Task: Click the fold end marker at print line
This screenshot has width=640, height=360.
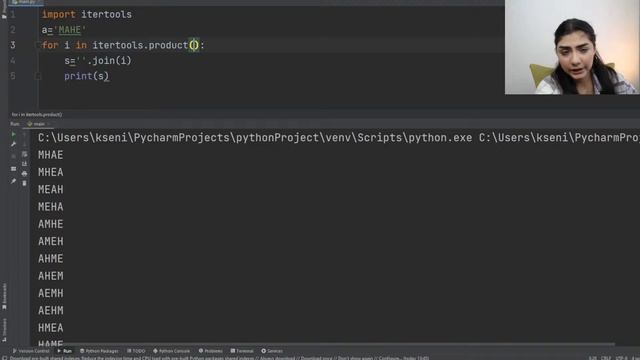Action: (38, 76)
